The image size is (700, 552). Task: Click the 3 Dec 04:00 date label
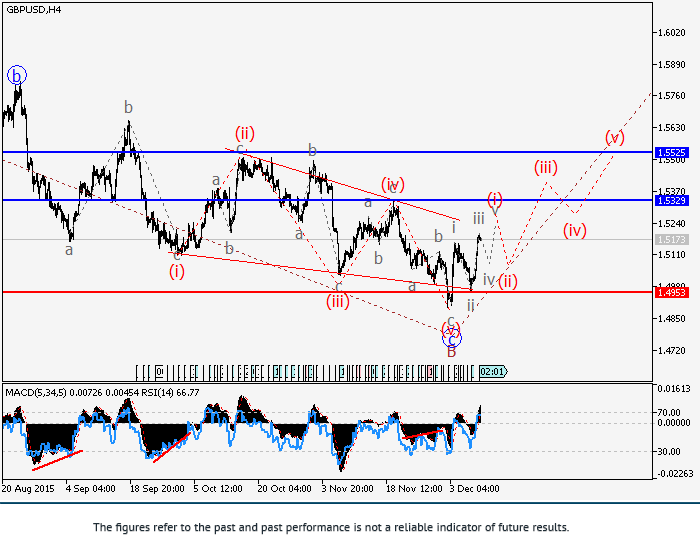[474, 489]
